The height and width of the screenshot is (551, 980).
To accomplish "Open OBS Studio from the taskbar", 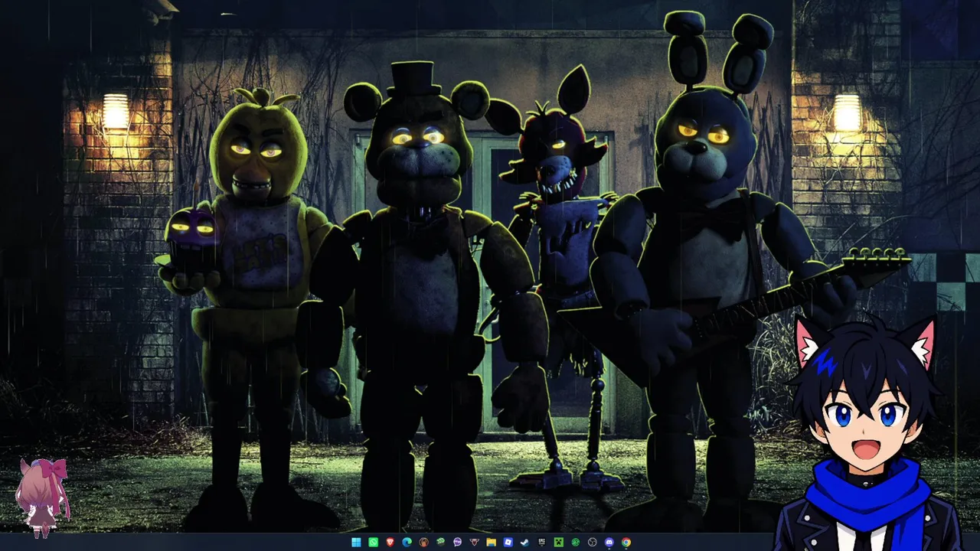I will pos(592,543).
